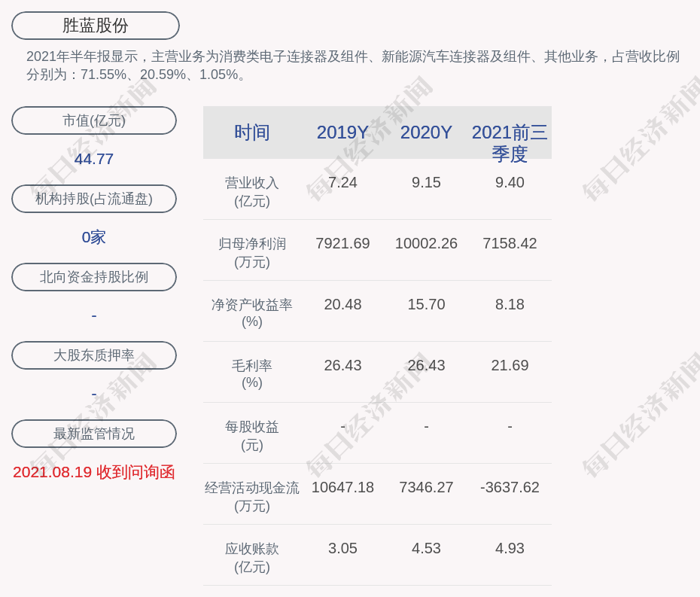Click the 最新监管情况 label pill
This screenshot has width=700, height=597.
[x=94, y=434]
